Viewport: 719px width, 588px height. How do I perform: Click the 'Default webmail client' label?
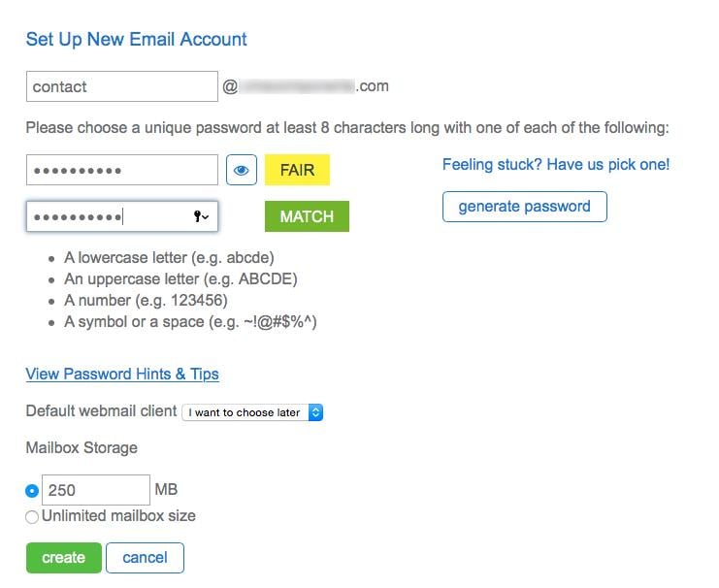(101, 411)
